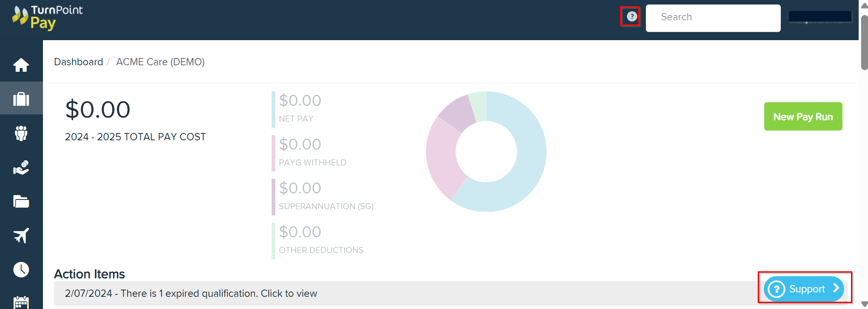Select the briefcase business icon in sidebar

coord(21,98)
